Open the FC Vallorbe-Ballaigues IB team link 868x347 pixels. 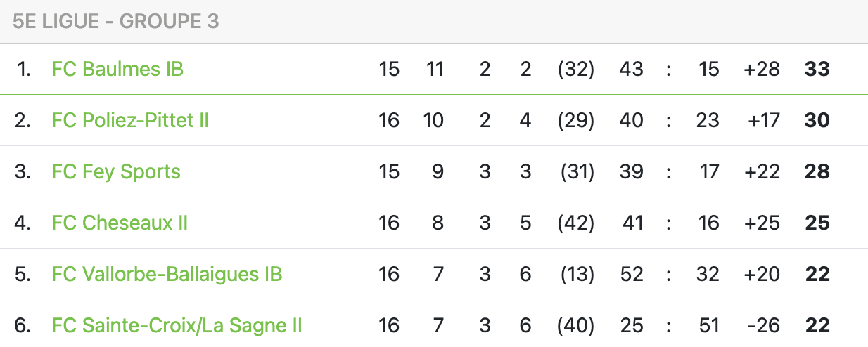(167, 274)
